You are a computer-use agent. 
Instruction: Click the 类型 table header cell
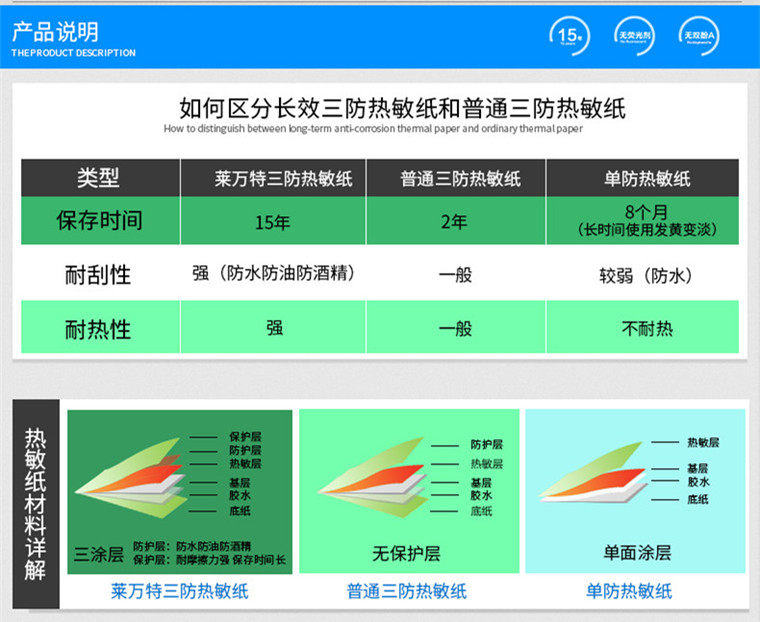pyautogui.click(x=98, y=178)
